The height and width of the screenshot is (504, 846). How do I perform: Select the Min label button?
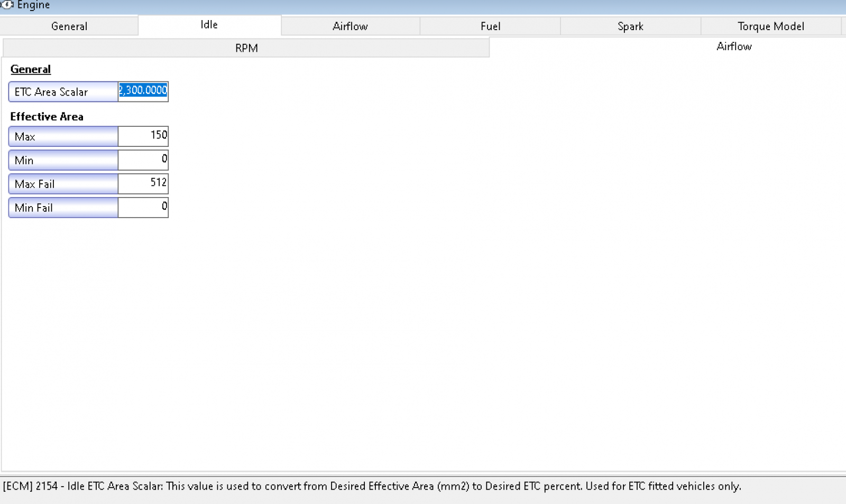pos(63,160)
